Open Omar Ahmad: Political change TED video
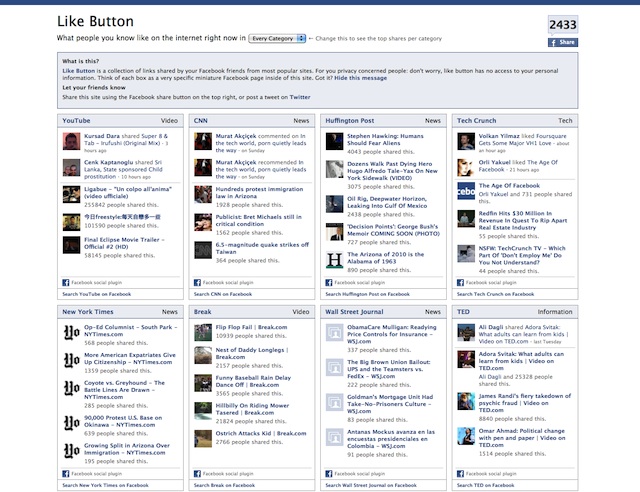The height and width of the screenshot is (492, 640). click(522, 438)
